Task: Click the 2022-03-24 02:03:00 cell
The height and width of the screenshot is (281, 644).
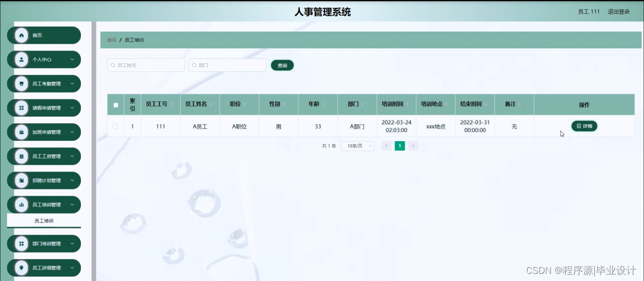Action: pyautogui.click(x=396, y=126)
